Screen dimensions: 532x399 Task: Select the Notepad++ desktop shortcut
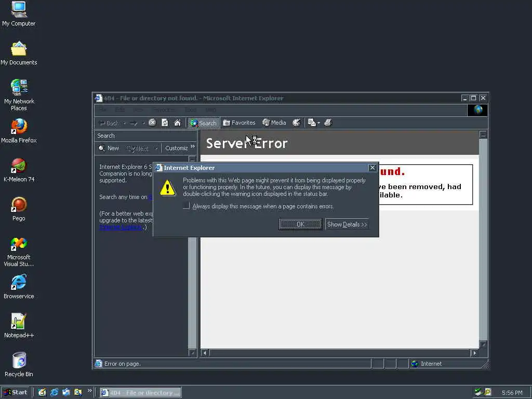pyautogui.click(x=19, y=326)
